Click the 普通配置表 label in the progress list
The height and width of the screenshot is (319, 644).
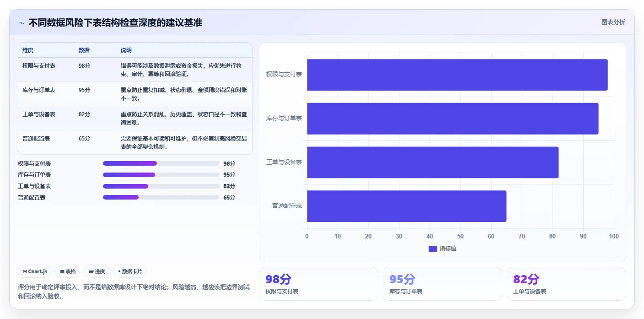32,197
